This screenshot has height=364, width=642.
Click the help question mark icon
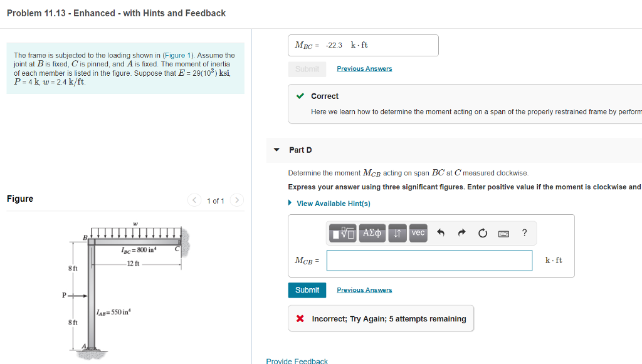524,232
